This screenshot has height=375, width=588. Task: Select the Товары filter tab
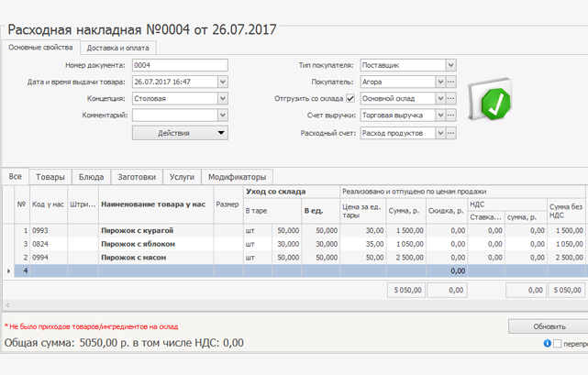point(50,177)
